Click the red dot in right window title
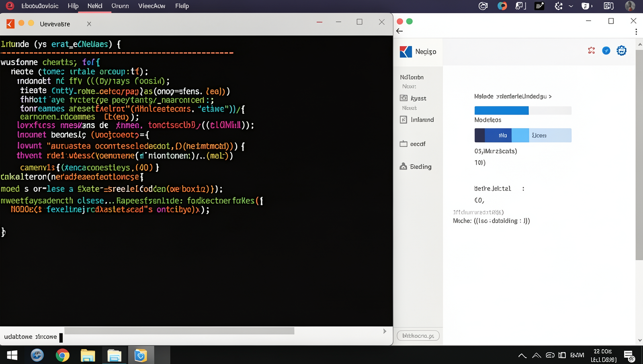Image resolution: width=643 pixels, height=364 pixels. click(400, 21)
